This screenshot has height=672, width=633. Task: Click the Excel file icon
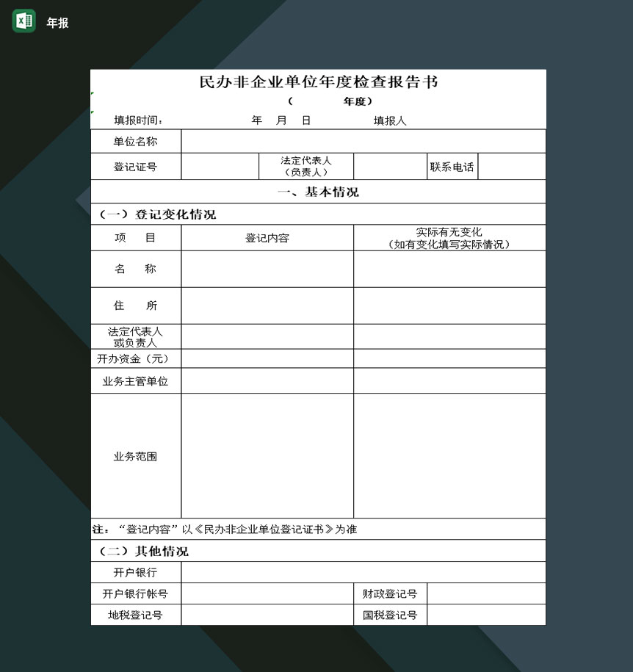tap(24, 21)
